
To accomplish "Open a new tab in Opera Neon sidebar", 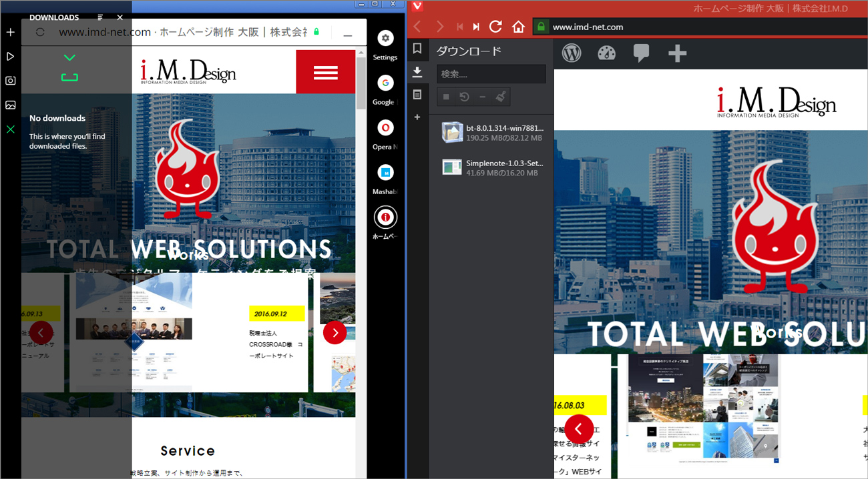I will pyautogui.click(x=11, y=32).
